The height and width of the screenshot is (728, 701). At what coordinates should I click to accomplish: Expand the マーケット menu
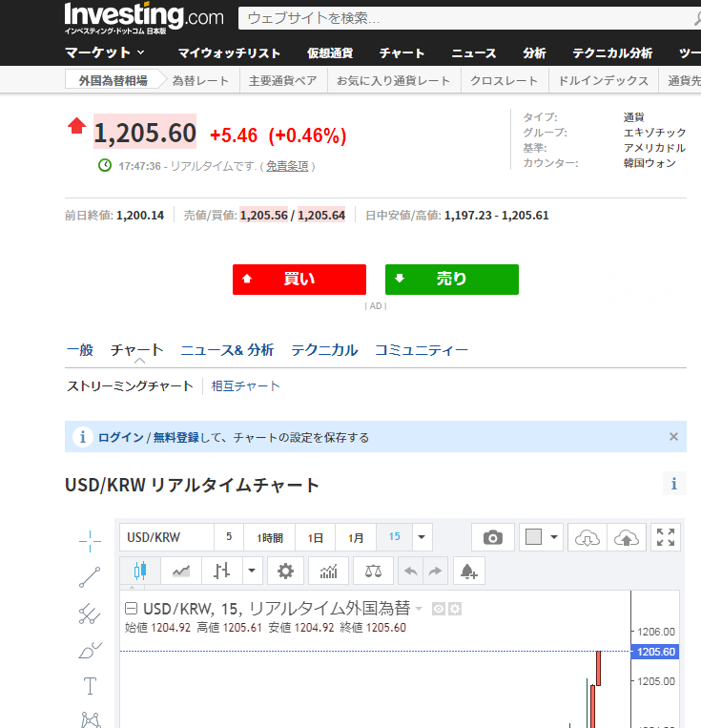pyautogui.click(x=105, y=52)
